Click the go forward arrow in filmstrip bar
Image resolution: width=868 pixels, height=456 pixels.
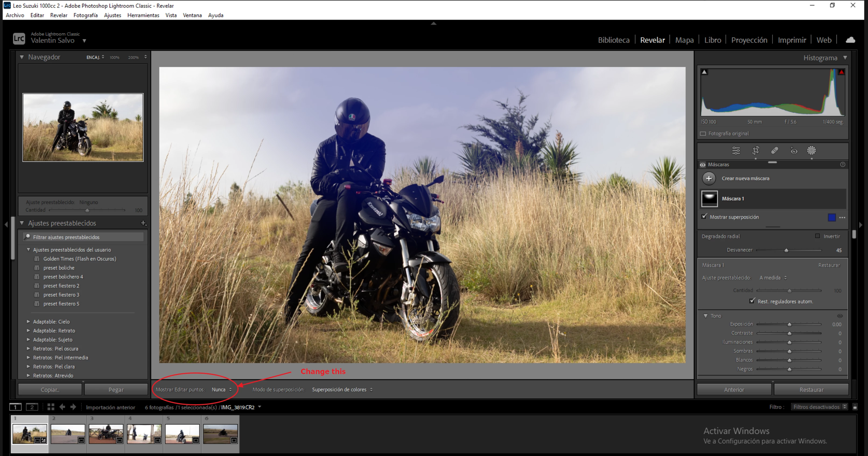[x=73, y=407]
